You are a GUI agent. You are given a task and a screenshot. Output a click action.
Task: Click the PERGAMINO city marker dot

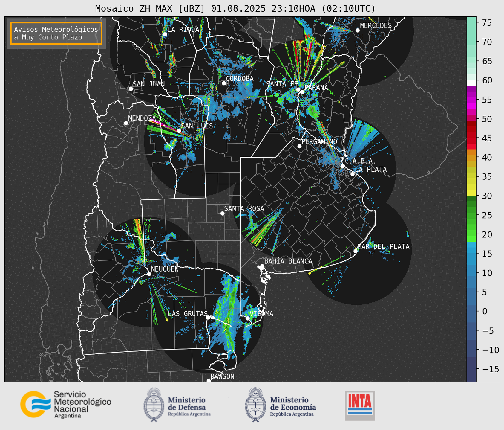click(x=299, y=146)
